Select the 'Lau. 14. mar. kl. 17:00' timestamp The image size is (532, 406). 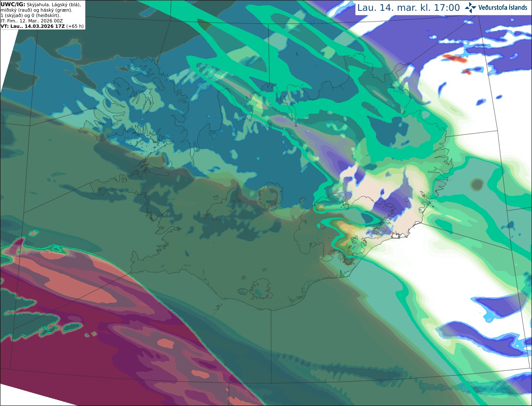pyautogui.click(x=409, y=8)
